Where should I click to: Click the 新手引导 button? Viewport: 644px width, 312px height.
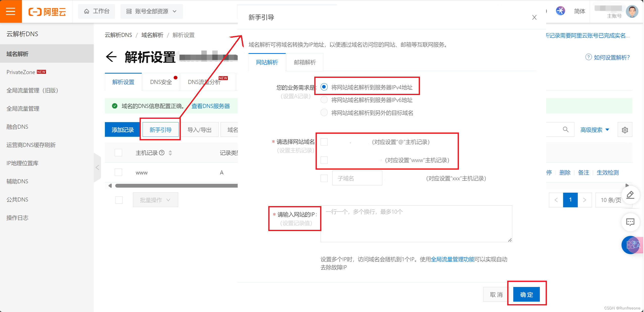point(161,130)
